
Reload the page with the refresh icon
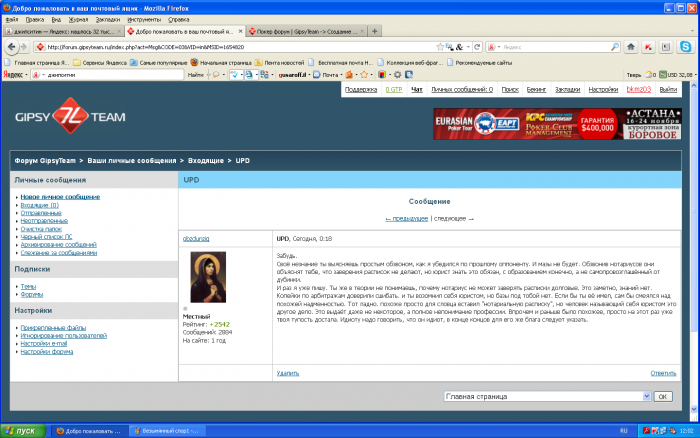(477, 47)
